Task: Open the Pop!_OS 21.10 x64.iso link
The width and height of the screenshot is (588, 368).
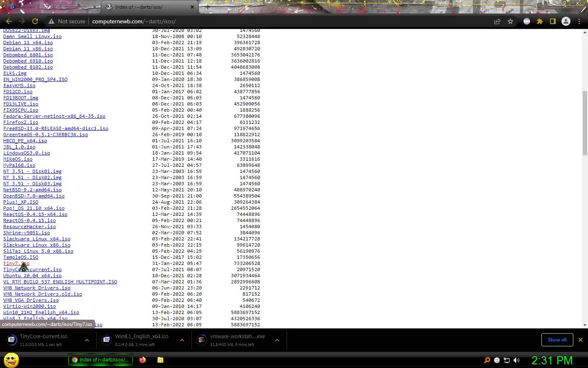Action: (x=34, y=208)
